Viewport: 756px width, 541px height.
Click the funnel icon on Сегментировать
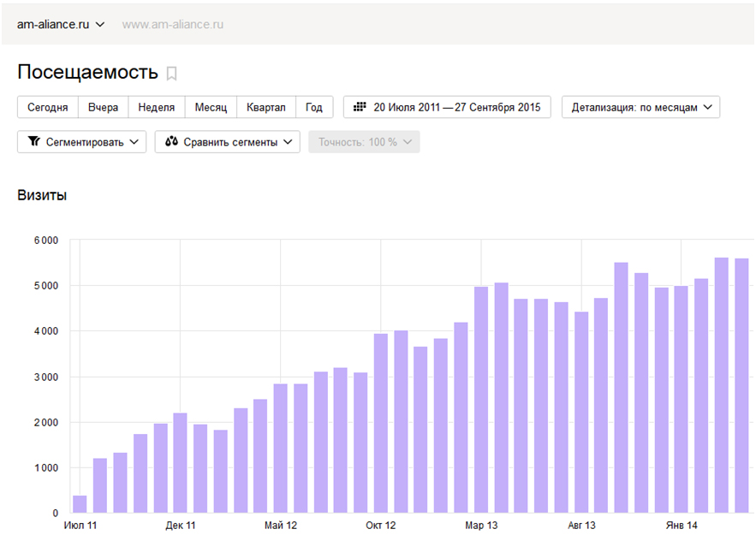coord(33,141)
